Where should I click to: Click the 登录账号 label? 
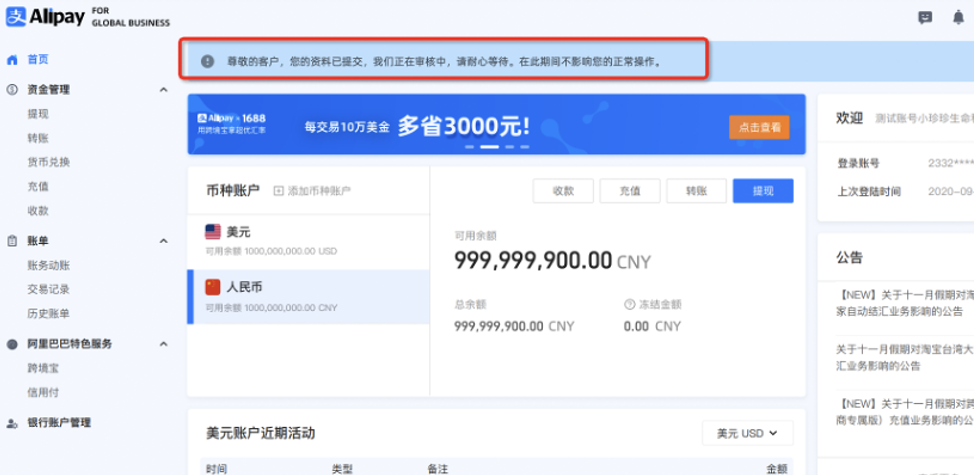tap(858, 164)
